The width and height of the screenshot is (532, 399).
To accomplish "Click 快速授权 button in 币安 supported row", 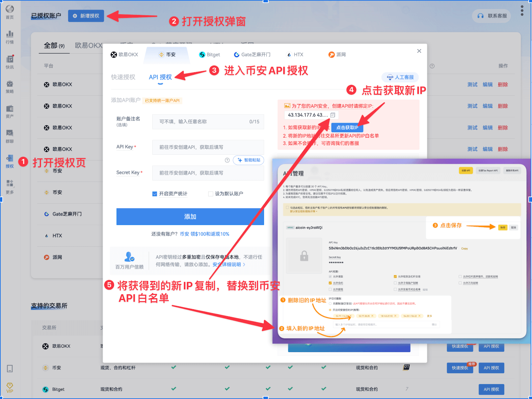I will click(x=460, y=368).
